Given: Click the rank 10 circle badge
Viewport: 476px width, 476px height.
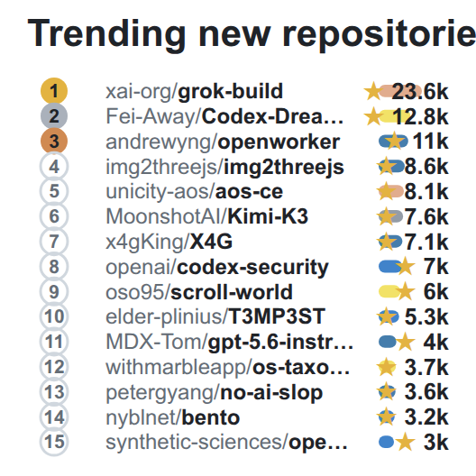Looking at the screenshot, I should pos(54,316).
